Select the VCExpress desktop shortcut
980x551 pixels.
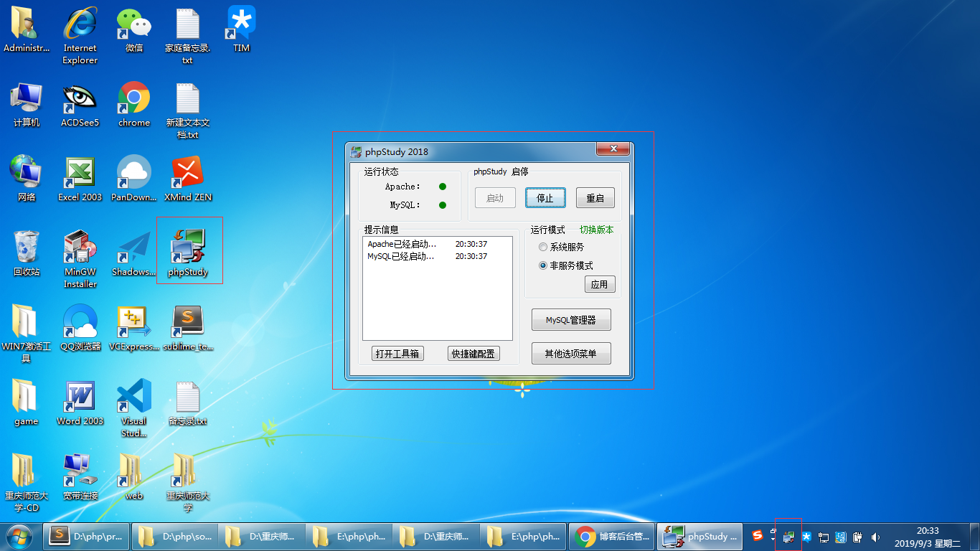pos(134,327)
